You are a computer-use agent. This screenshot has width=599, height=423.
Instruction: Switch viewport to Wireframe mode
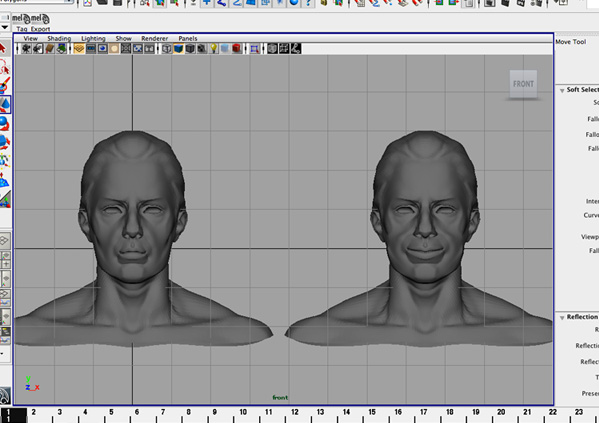click(167, 49)
